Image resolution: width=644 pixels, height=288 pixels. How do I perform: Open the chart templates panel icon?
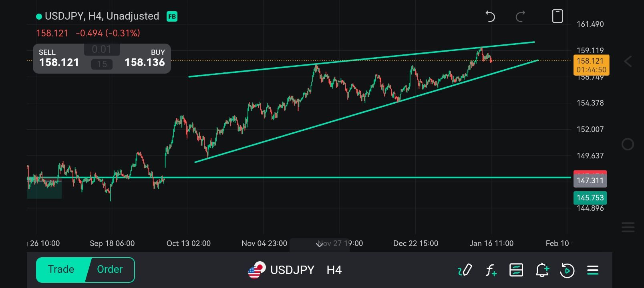click(x=516, y=270)
